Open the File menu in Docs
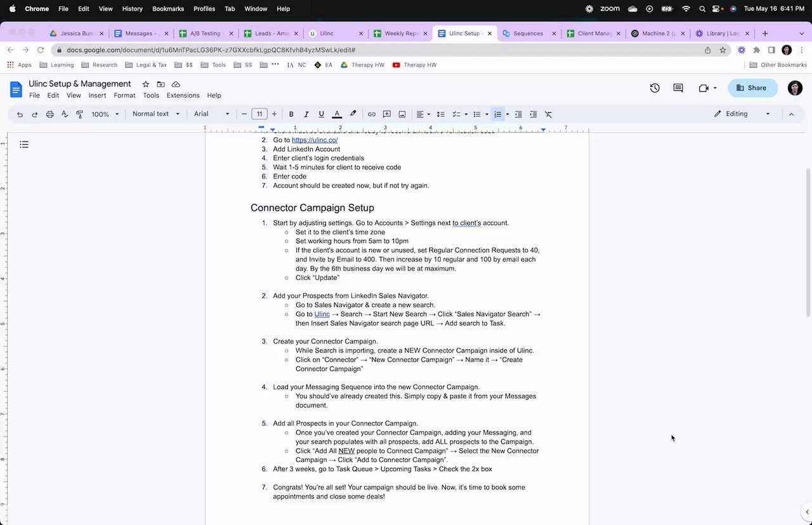Viewport: 812px width, 525px height. (34, 96)
